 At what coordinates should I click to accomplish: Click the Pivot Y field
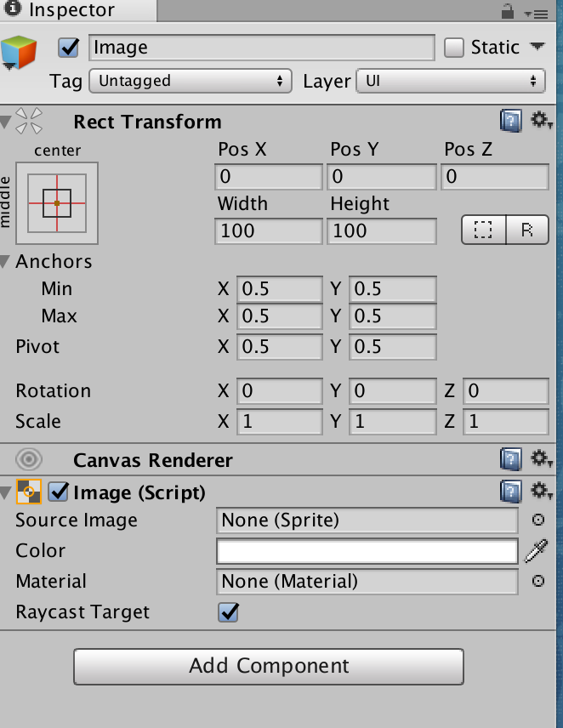[x=393, y=347]
